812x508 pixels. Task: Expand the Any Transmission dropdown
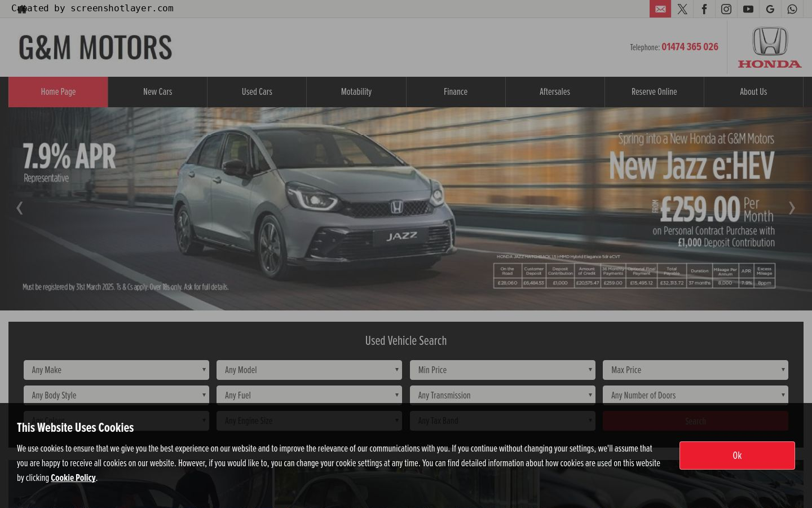[x=502, y=395]
